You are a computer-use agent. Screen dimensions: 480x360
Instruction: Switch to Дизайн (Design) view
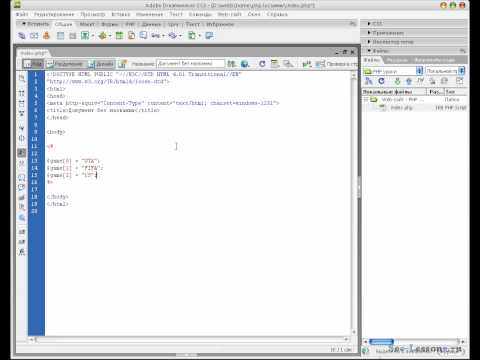click(101, 63)
